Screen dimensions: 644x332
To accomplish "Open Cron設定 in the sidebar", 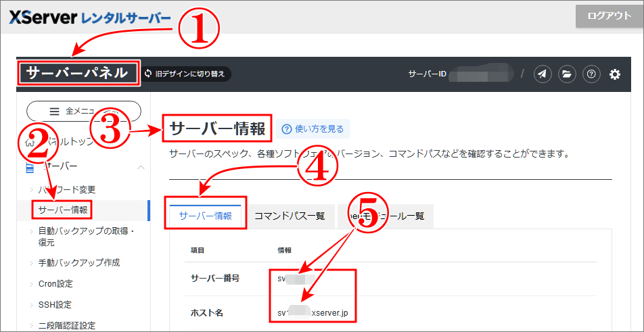I will pyautogui.click(x=55, y=284).
